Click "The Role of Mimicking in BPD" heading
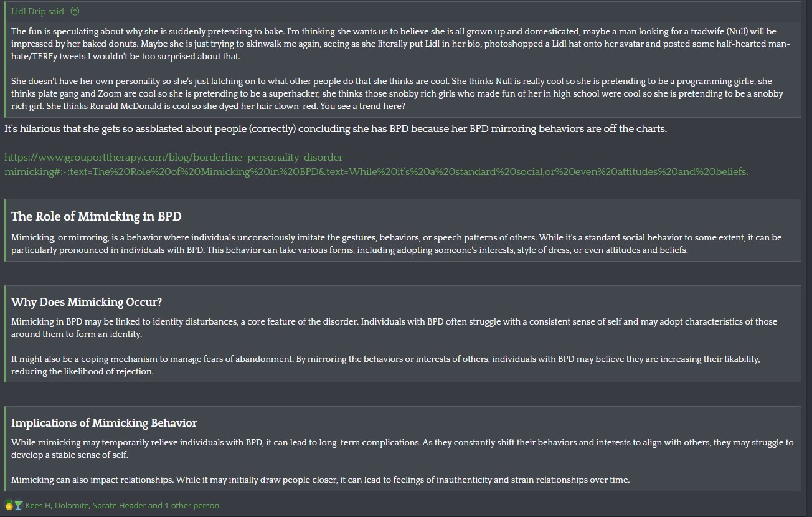The image size is (812, 517). 97,216
